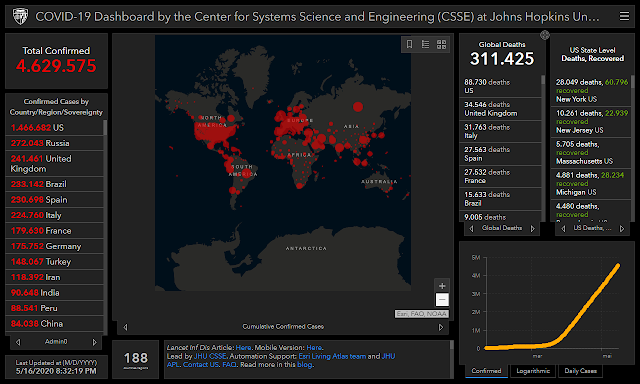Click the expand icon above Global Deaths panel
The image size is (640, 384).
(x=545, y=35)
